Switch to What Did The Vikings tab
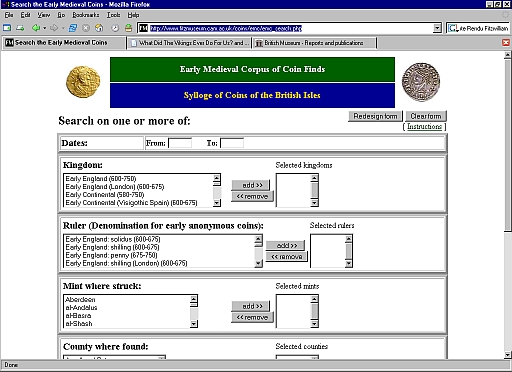The height and width of the screenshot is (372, 512). pos(189,43)
